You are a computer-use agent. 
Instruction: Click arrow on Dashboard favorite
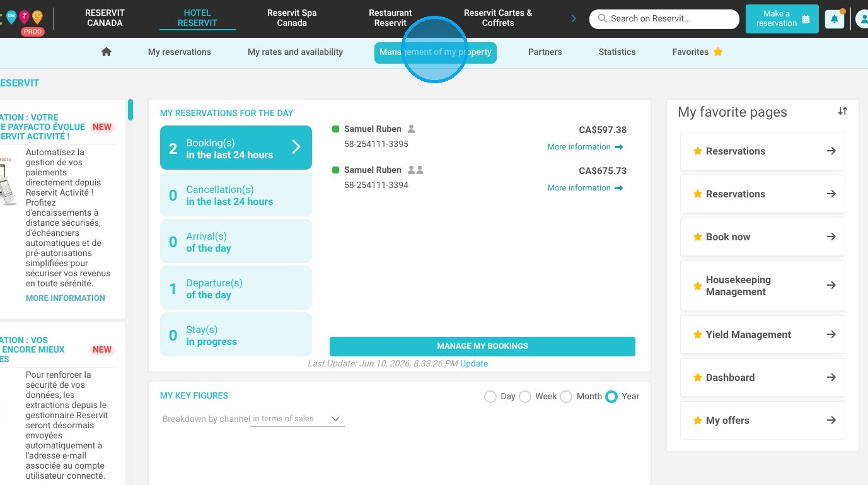(831, 377)
